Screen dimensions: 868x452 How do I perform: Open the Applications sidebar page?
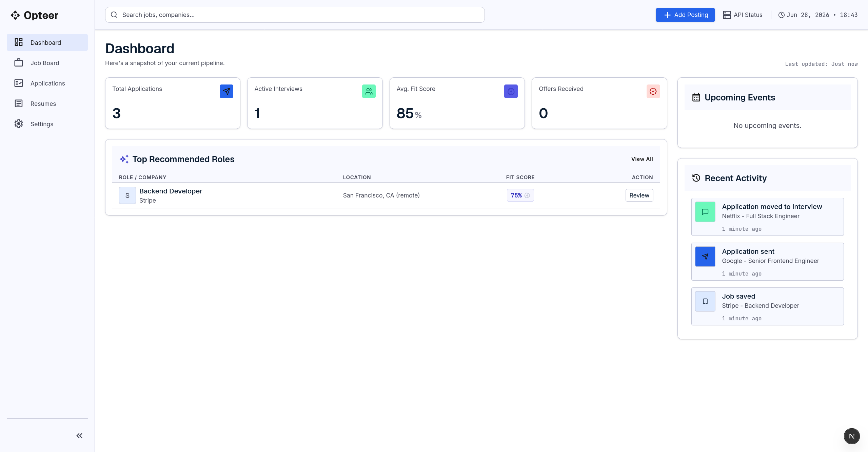[47, 83]
